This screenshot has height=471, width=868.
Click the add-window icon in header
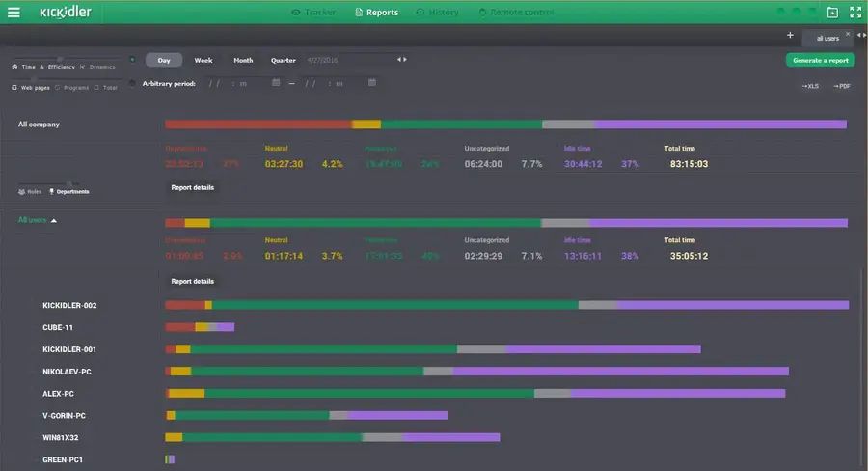[x=832, y=13]
